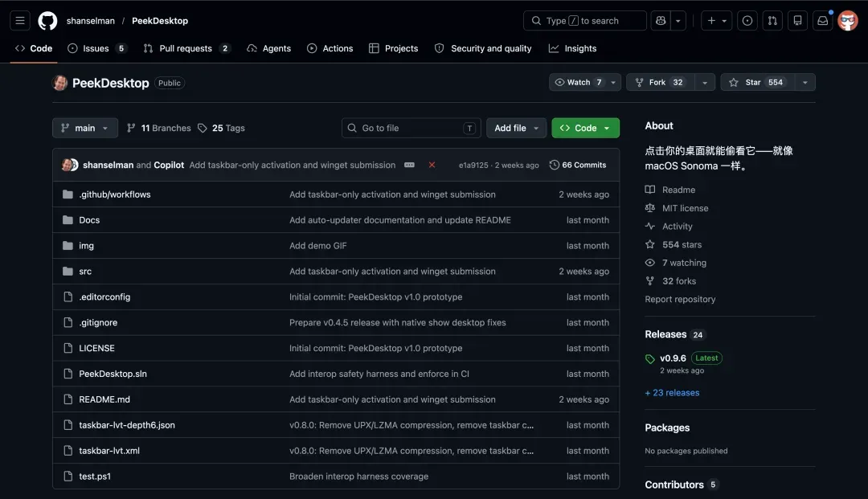Viewport: 868px width, 499px height.
Task: Open the 'Add demo GIF' commit message
Action: click(x=317, y=245)
